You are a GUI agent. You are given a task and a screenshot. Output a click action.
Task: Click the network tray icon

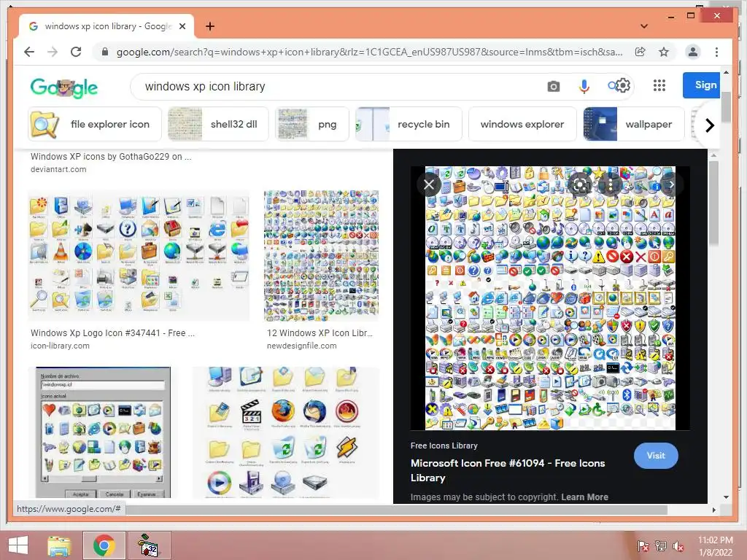(661, 545)
